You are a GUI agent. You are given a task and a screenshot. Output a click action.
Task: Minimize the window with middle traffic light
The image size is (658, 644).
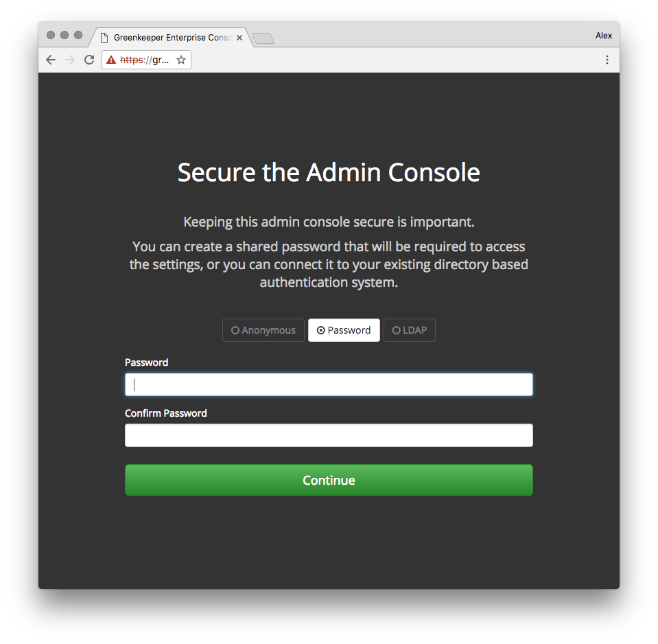coord(64,35)
